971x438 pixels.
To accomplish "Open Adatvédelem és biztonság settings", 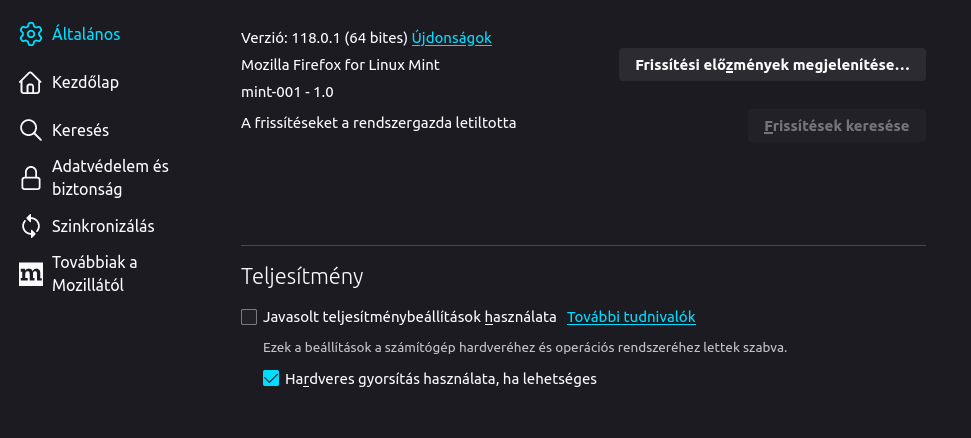I will tap(110, 178).
